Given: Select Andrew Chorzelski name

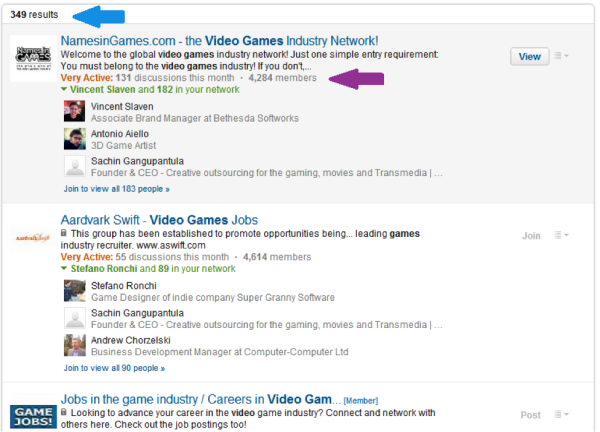Looking at the screenshot, I should click(130, 340).
